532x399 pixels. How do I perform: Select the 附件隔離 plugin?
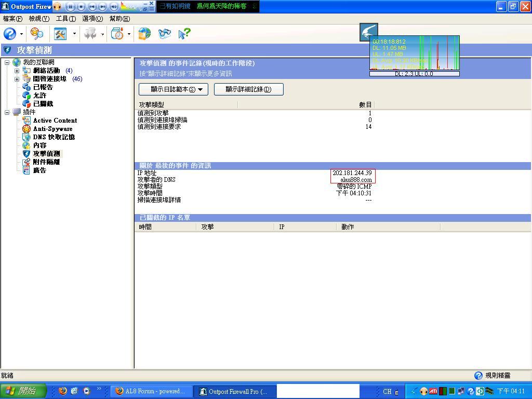point(46,162)
